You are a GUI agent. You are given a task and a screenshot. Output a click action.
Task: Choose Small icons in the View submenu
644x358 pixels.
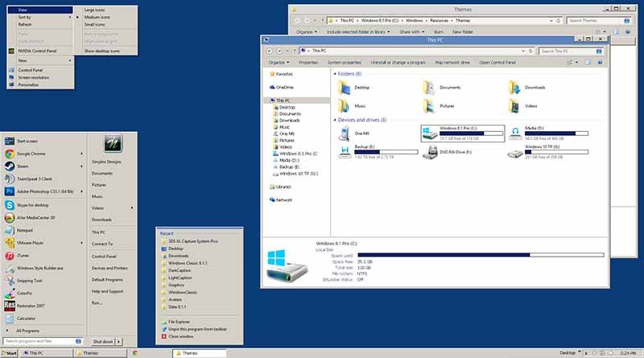[x=96, y=24]
